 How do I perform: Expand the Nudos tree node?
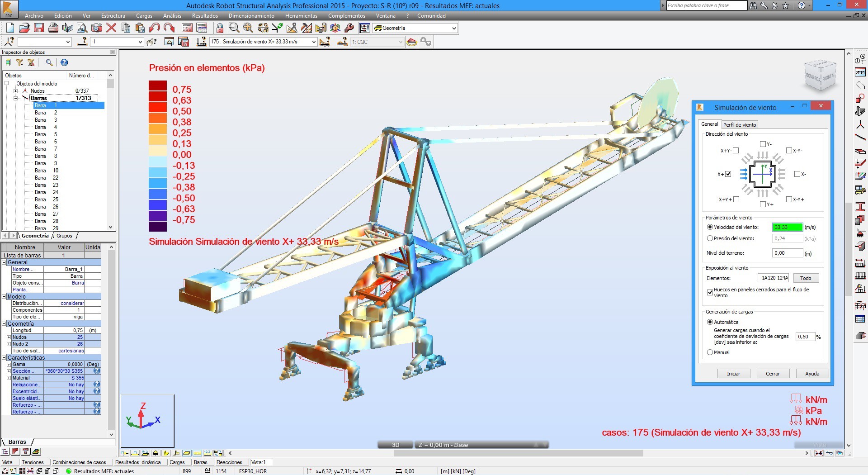(15, 91)
